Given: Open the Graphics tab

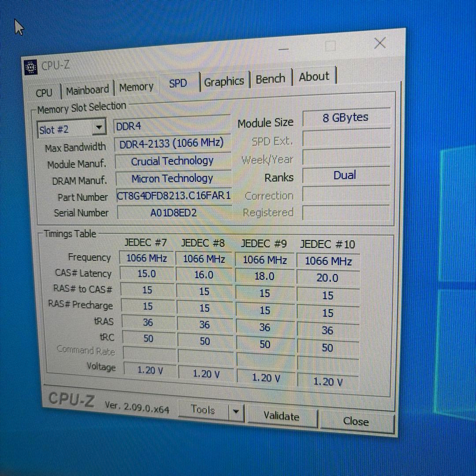Looking at the screenshot, I should (x=224, y=81).
